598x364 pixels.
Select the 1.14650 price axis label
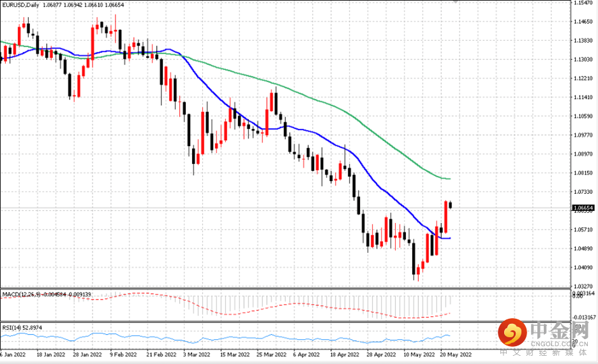(x=583, y=22)
